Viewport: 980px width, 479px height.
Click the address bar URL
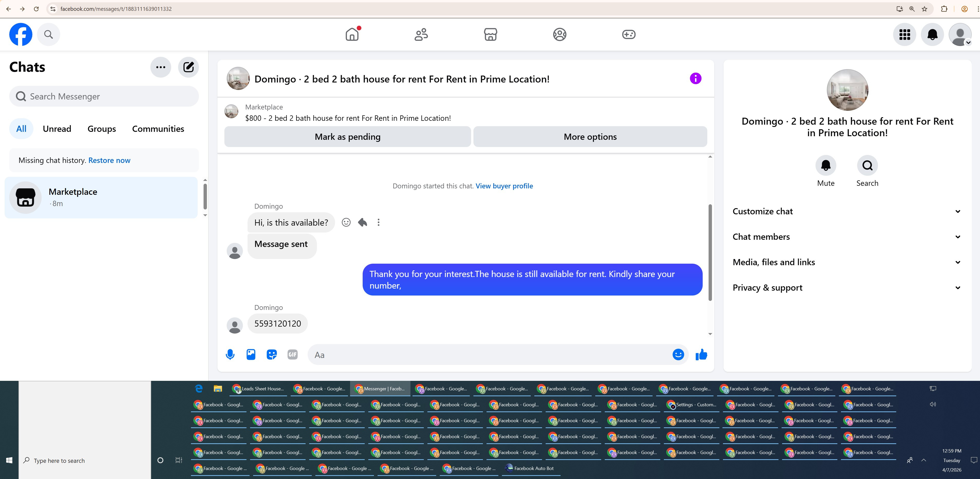click(116, 9)
